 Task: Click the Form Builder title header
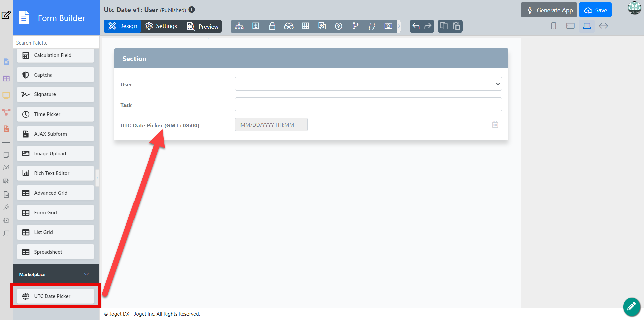pos(56,18)
